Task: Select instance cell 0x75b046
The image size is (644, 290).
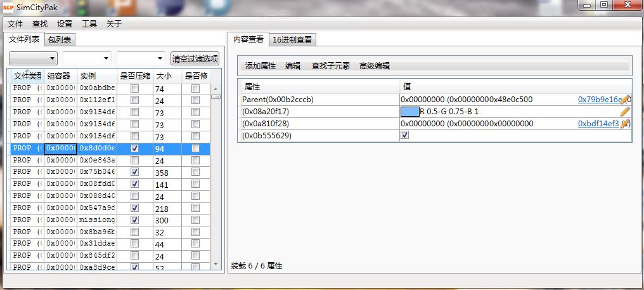Action: 98,171
